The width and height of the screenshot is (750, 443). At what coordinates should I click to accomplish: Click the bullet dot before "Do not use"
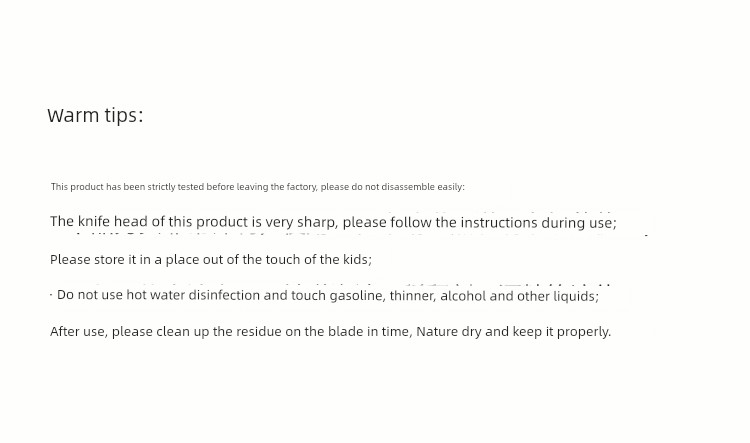click(x=51, y=295)
